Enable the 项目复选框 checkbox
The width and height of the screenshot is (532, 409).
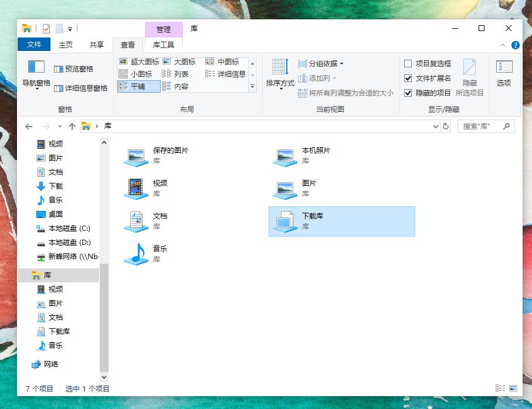pyautogui.click(x=408, y=64)
